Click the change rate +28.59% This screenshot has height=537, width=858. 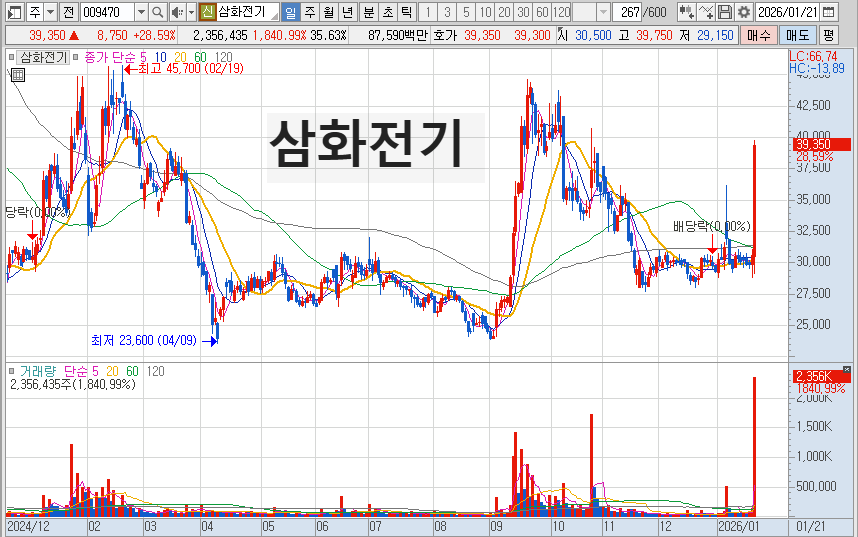coord(155,36)
